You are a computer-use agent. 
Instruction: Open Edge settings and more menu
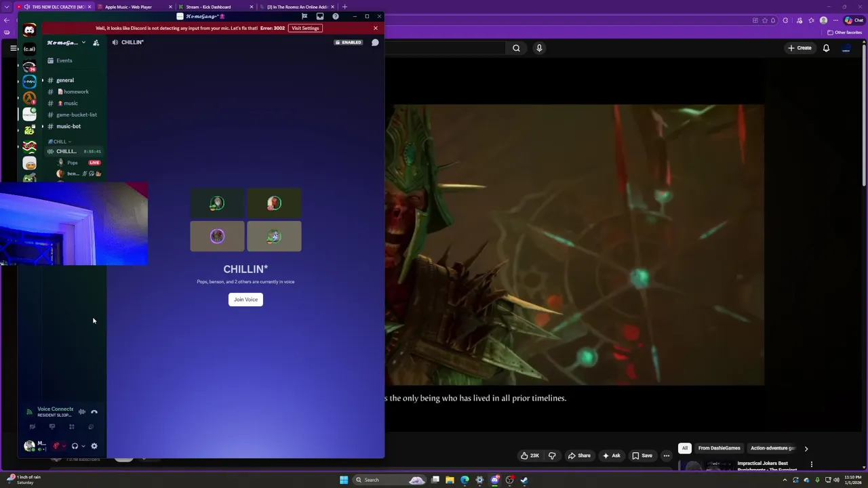[x=835, y=20]
